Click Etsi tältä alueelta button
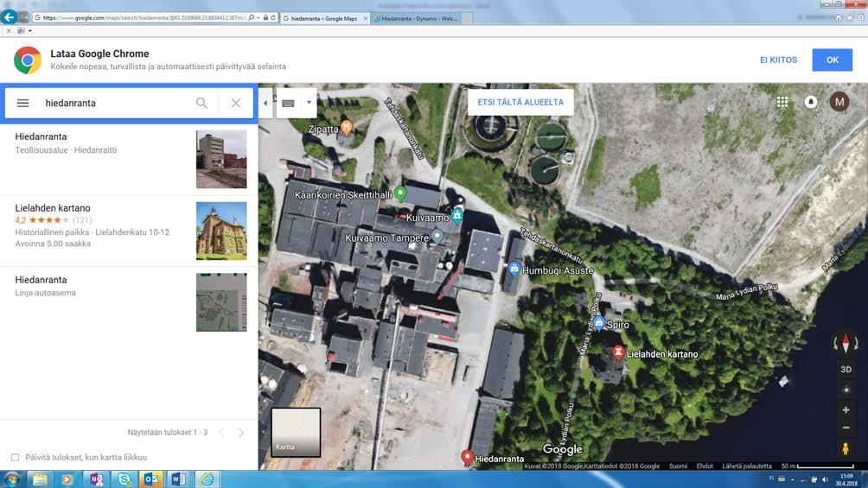 [x=520, y=103]
